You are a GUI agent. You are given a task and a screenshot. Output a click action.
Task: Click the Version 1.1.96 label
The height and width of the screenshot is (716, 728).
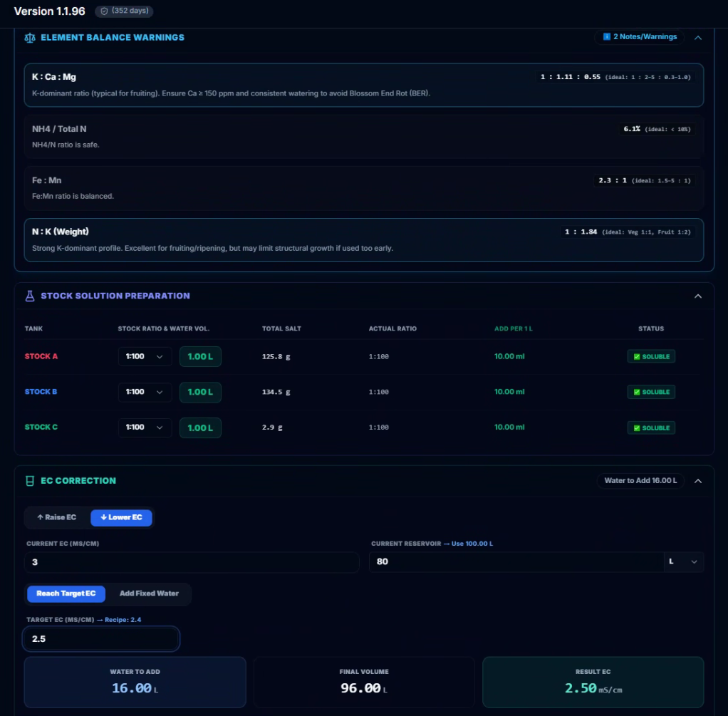[50, 11]
